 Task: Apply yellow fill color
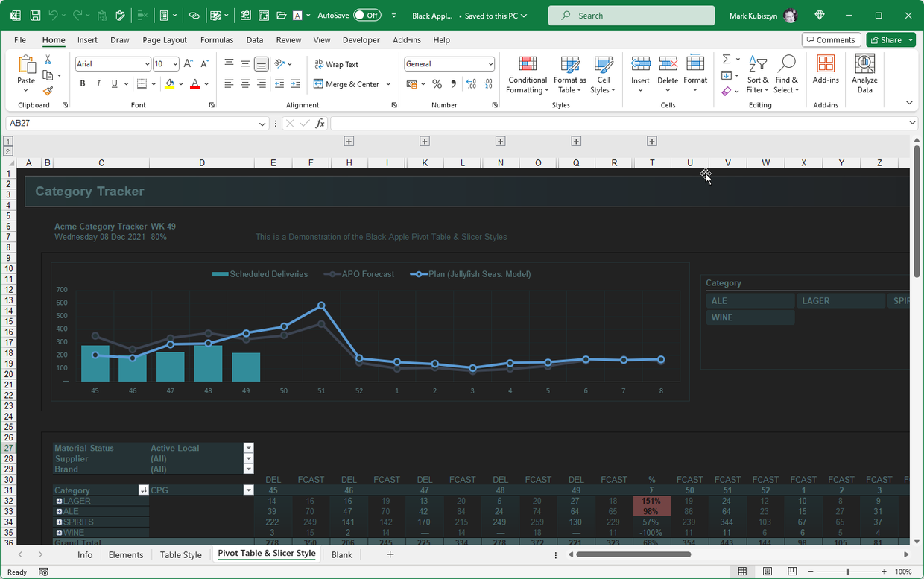click(x=170, y=84)
